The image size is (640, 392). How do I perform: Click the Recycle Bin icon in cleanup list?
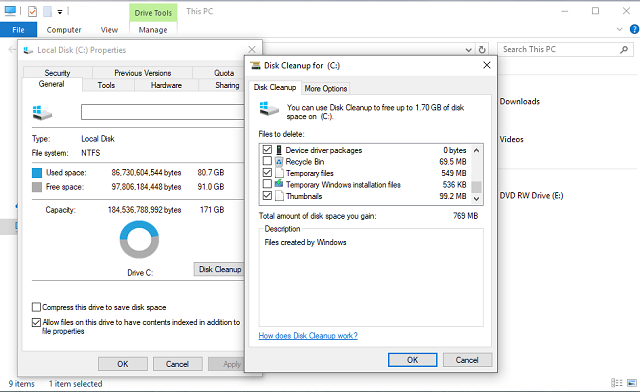tap(279, 162)
